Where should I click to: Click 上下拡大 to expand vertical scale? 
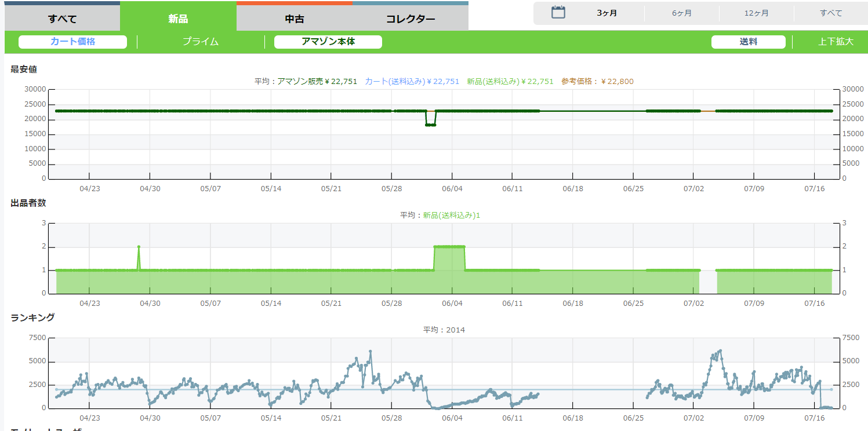point(836,42)
